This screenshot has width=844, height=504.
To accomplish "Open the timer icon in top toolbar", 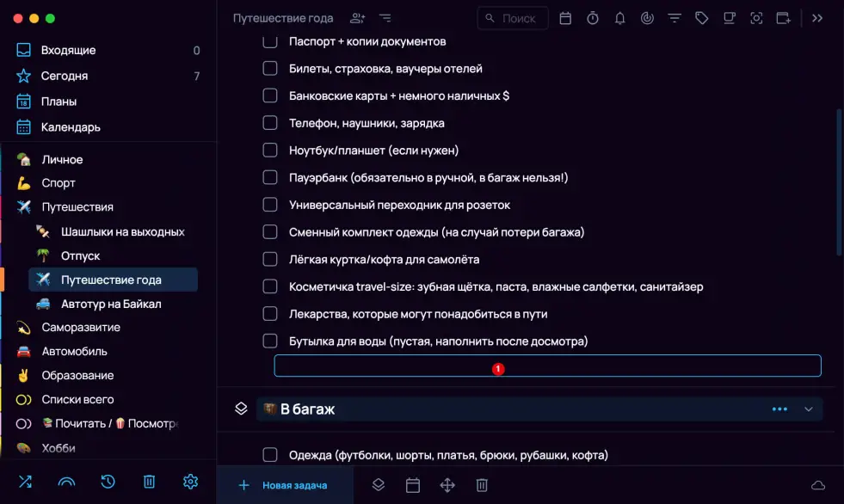I will [x=593, y=18].
